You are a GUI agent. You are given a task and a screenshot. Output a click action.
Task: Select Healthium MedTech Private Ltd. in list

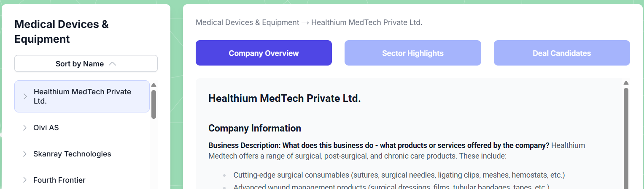click(83, 96)
